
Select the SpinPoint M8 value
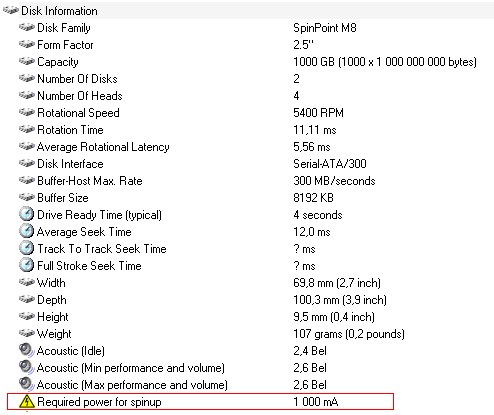point(325,28)
